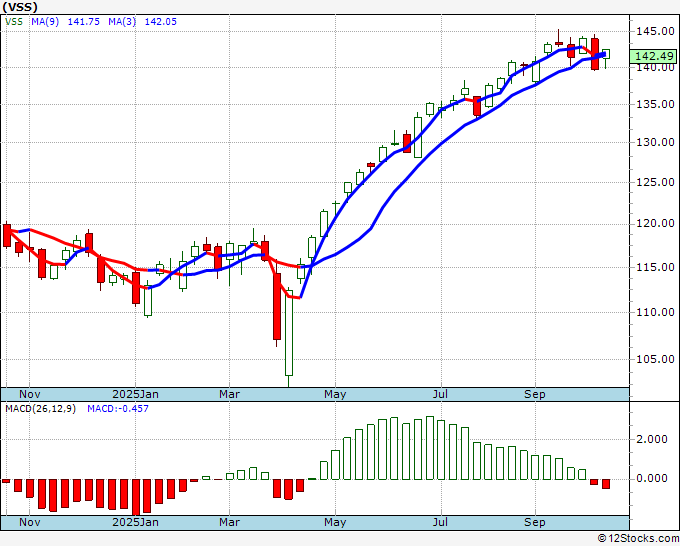This screenshot has height=546, width=680.
Task: Click the (VSS) chart title
Action: click(x=20, y=7)
